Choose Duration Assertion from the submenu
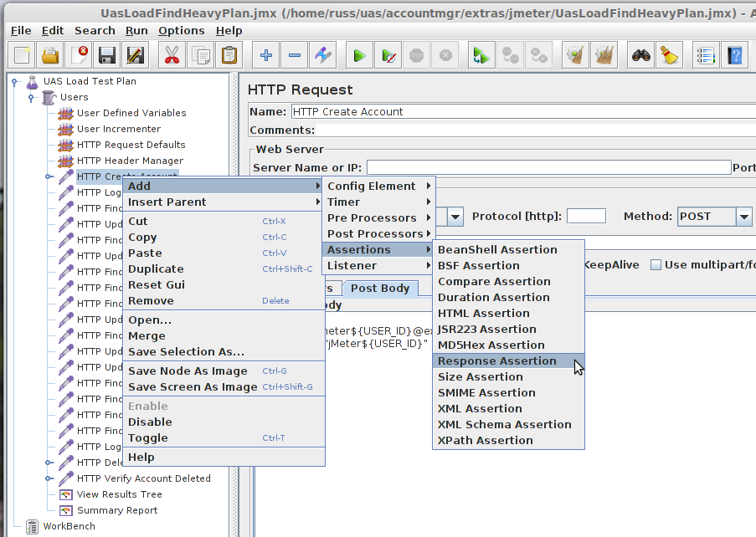The image size is (756, 537). tap(509, 298)
